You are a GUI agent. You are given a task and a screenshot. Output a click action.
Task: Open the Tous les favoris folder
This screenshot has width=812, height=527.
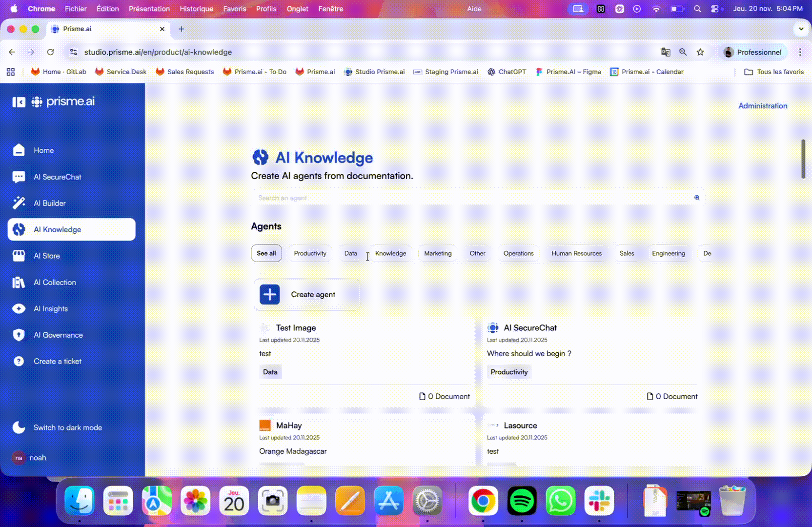point(774,72)
